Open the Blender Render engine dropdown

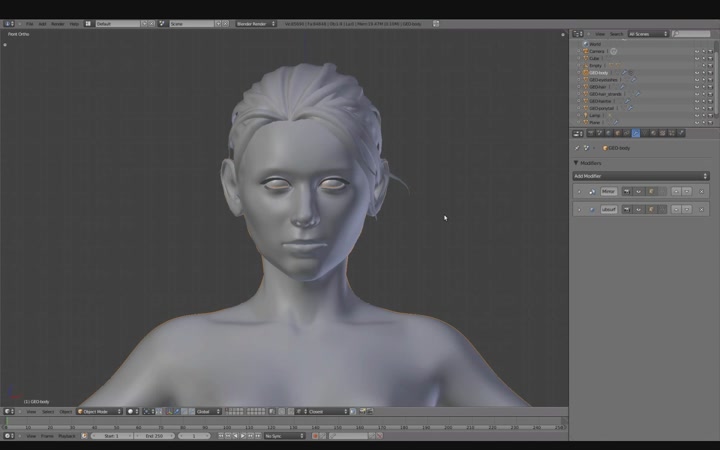256,23
